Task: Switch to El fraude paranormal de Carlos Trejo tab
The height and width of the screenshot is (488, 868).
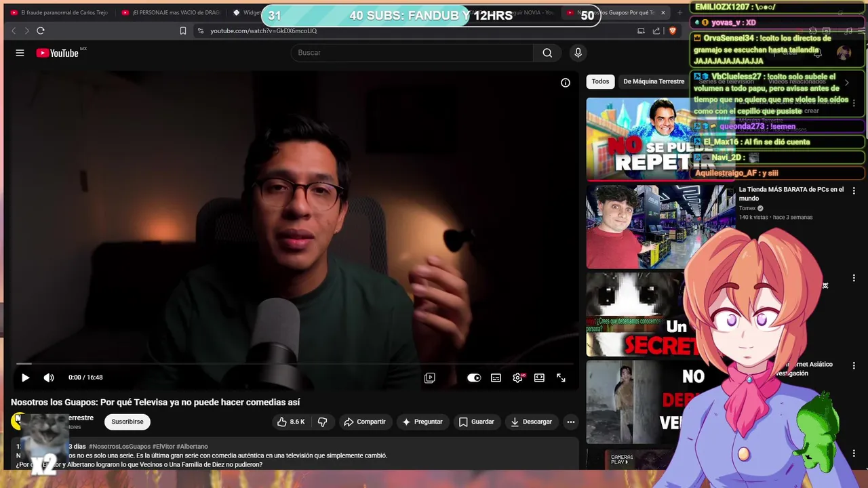Action: [58, 12]
